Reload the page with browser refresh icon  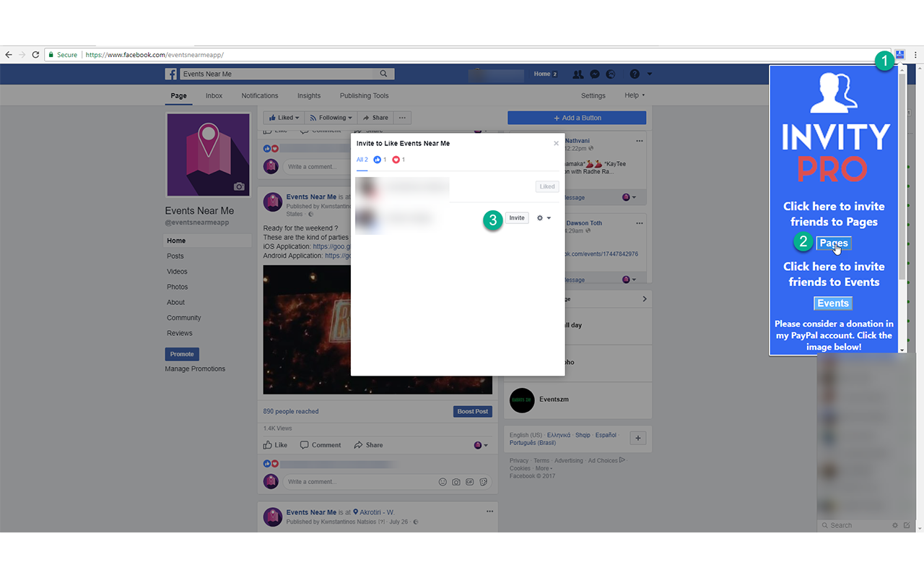[x=35, y=55]
